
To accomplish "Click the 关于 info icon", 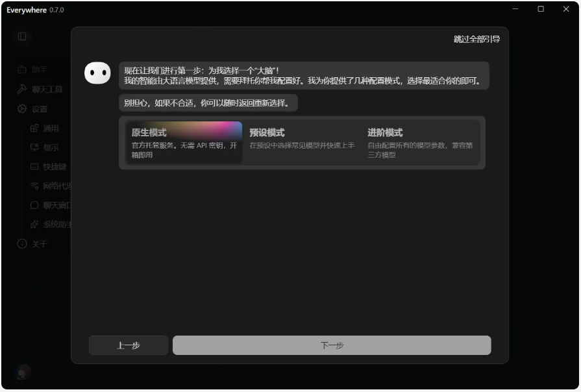I will 22,244.
